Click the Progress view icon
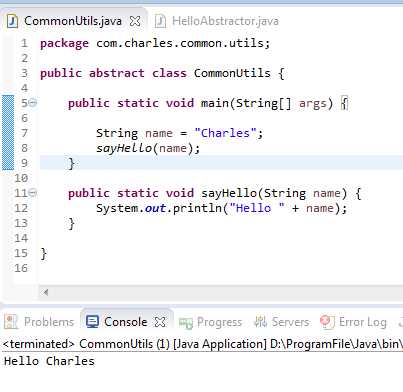403x392 pixels. point(186,323)
